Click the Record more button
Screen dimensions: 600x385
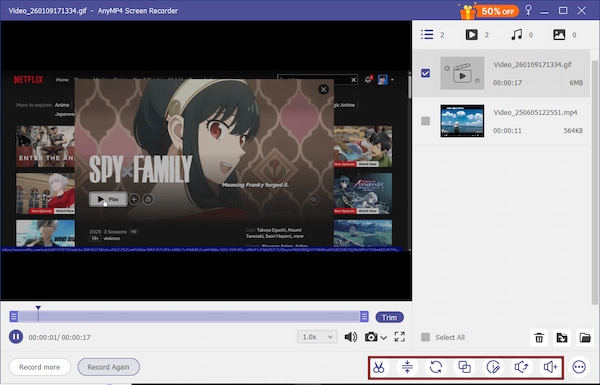pyautogui.click(x=40, y=367)
